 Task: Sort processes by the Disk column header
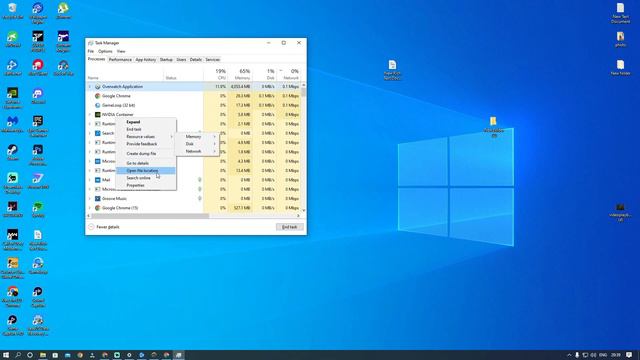click(x=264, y=73)
